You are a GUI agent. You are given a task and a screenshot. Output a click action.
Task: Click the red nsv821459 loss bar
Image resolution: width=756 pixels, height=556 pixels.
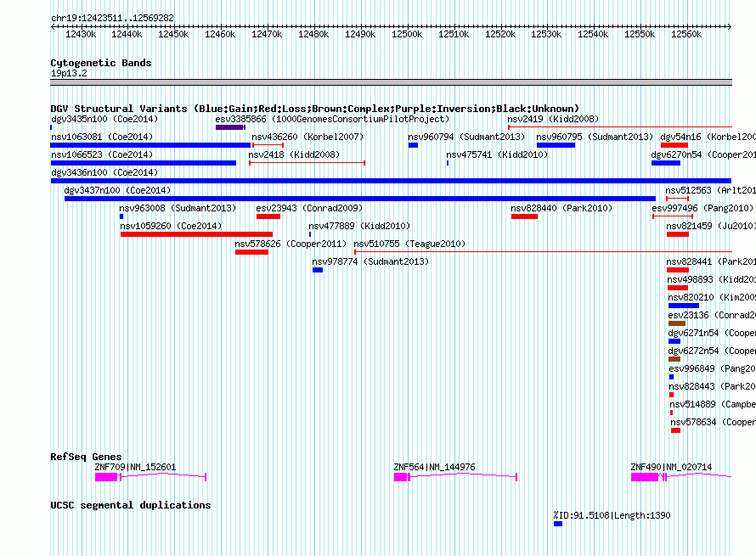[x=677, y=234]
